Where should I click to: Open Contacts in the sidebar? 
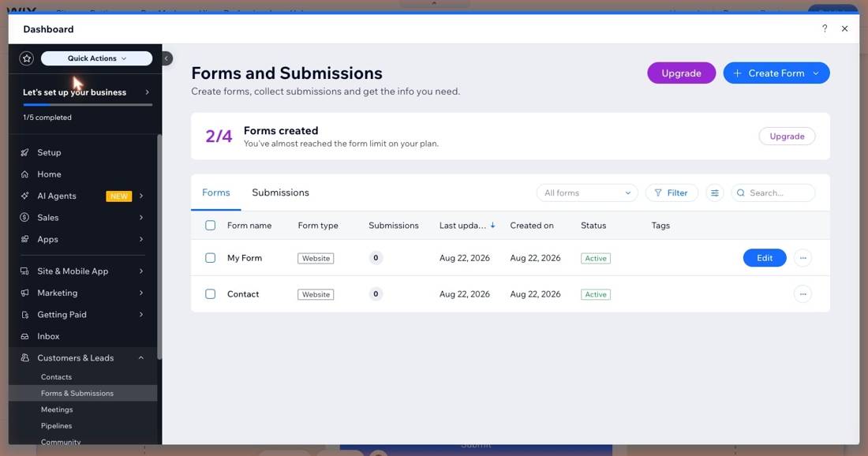(57, 377)
